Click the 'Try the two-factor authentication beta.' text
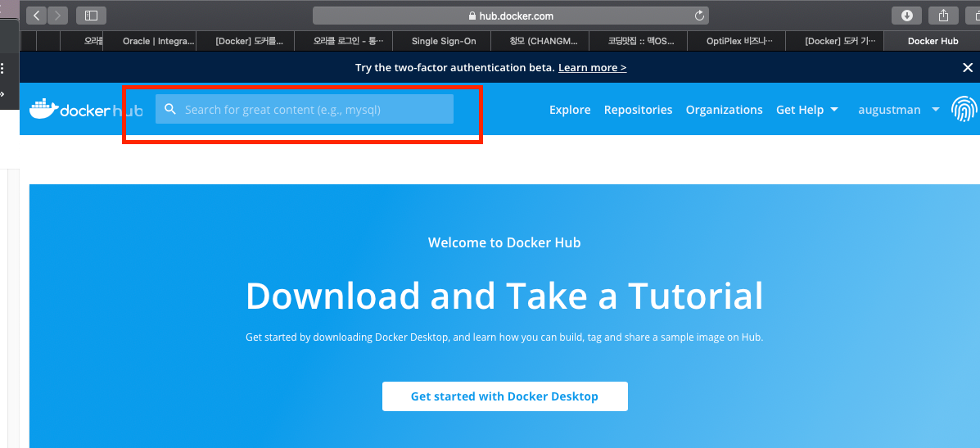The width and height of the screenshot is (980, 448). (x=455, y=67)
